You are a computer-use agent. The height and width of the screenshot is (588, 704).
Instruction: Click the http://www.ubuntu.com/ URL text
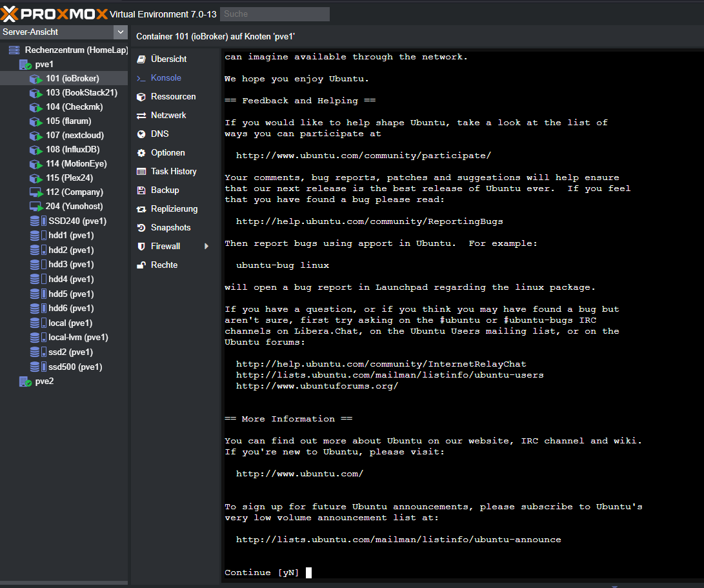pos(299,474)
